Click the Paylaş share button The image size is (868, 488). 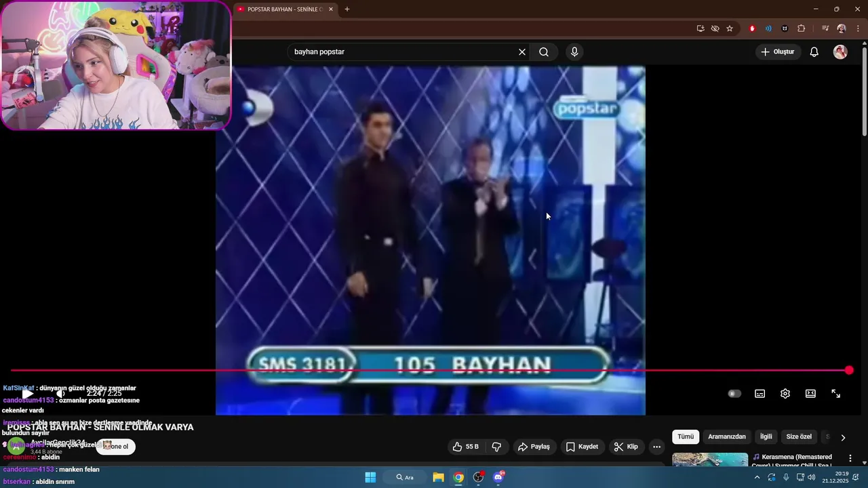[x=534, y=447]
